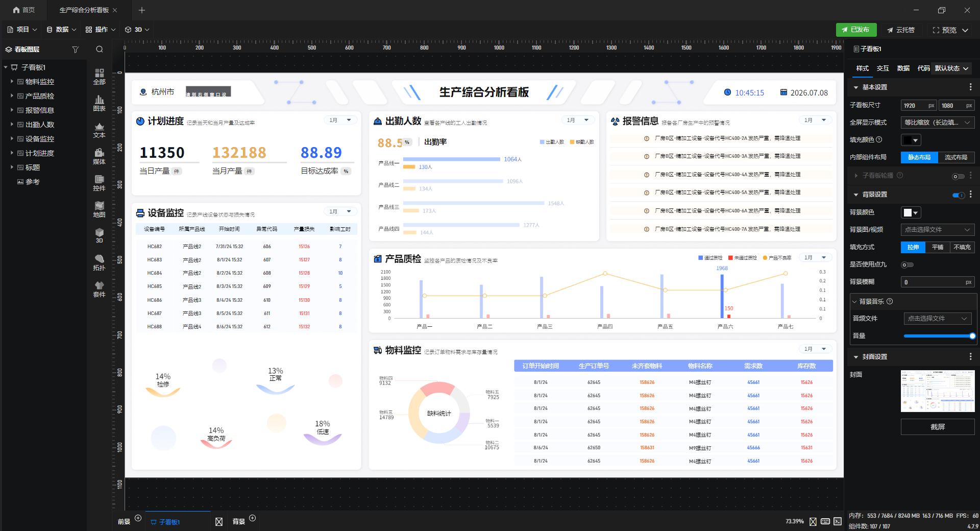Click the 截屏 button
Viewport: 980px width, 531px height.
pyautogui.click(x=938, y=427)
